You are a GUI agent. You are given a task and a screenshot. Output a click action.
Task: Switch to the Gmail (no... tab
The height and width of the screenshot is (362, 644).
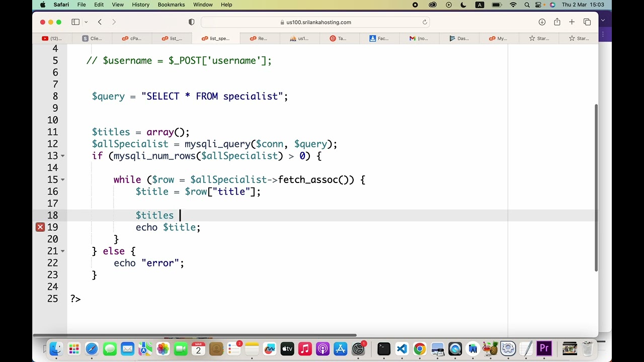tap(419, 38)
